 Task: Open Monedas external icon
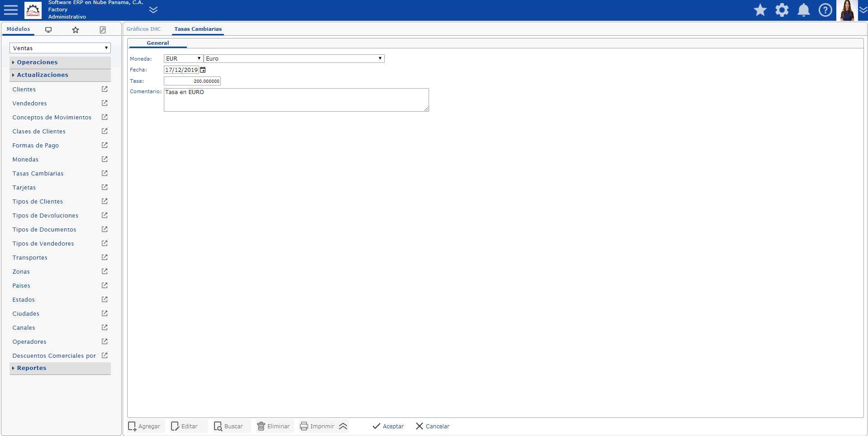105,159
